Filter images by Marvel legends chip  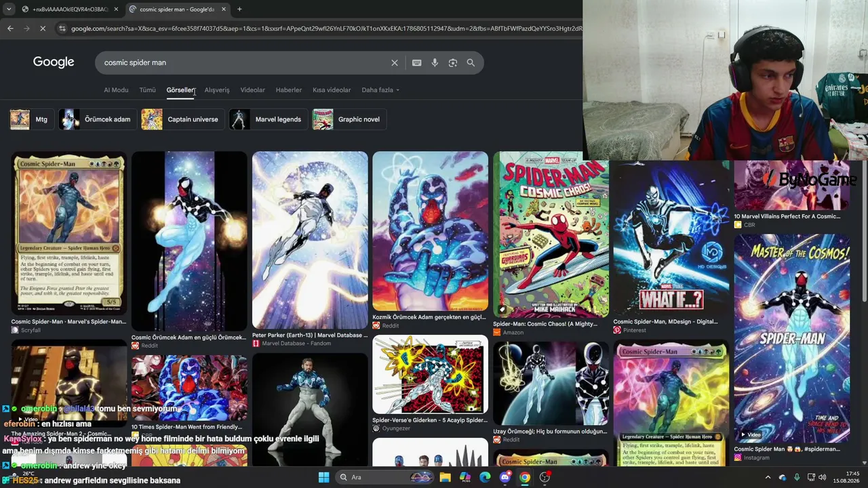[268, 119]
